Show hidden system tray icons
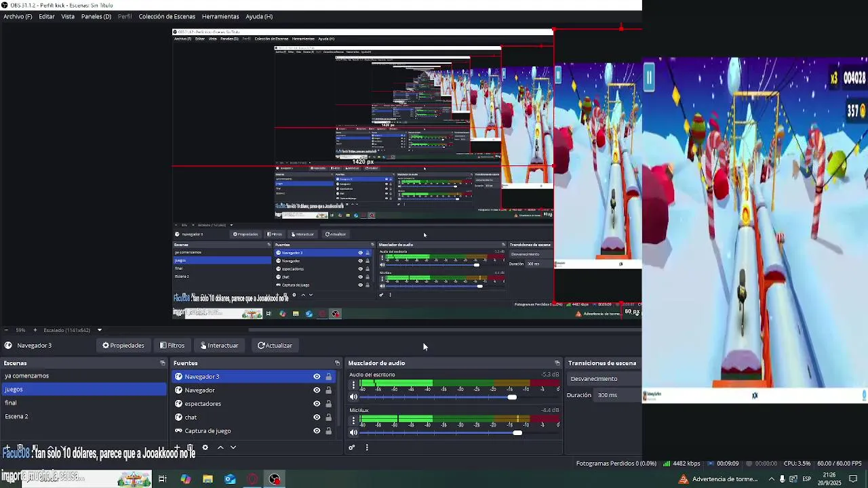The width and height of the screenshot is (868, 488). [771, 479]
